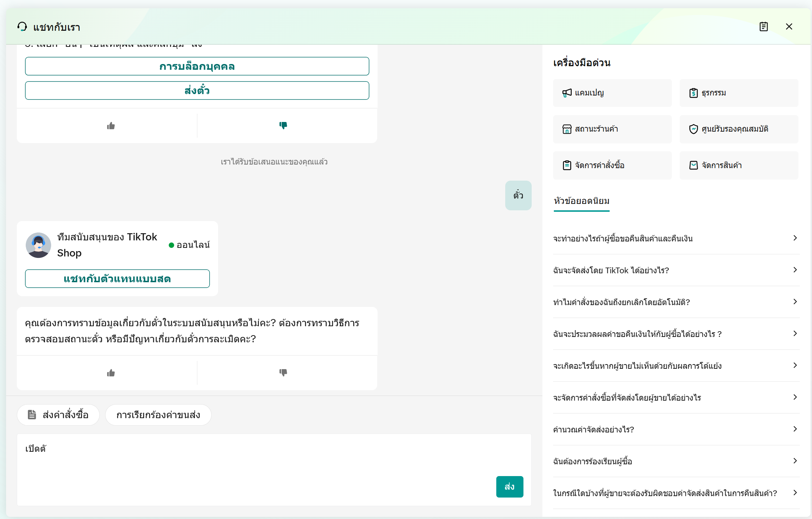Click แชทกับตัวแทนแบบสด live agent button
Viewport: 812px width, 519px height.
(x=117, y=279)
